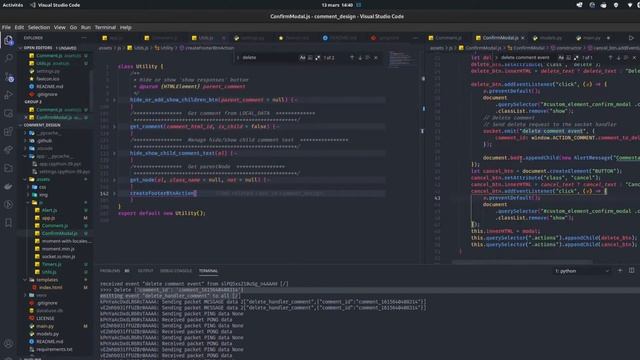Click the minimap of the left editor

coord(401,59)
